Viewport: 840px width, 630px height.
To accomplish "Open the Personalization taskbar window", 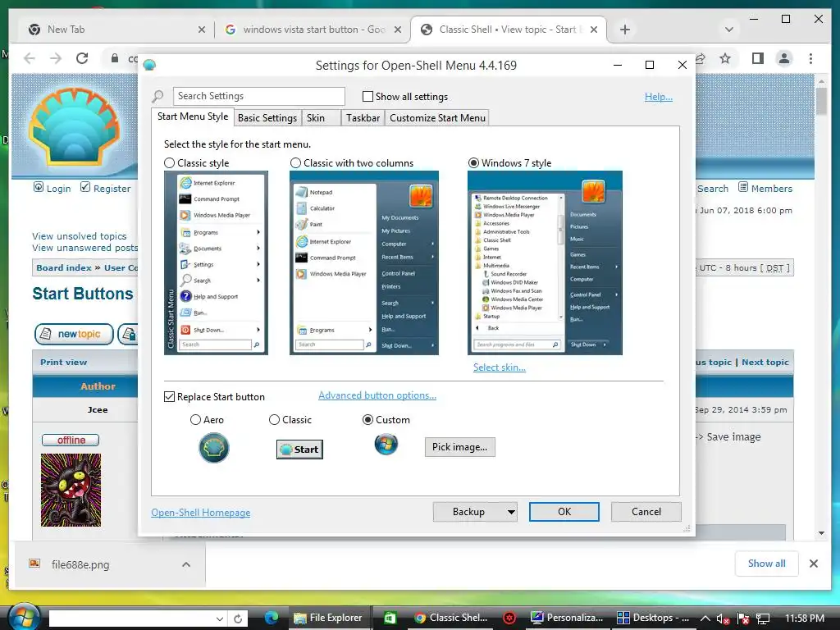I will point(567,618).
